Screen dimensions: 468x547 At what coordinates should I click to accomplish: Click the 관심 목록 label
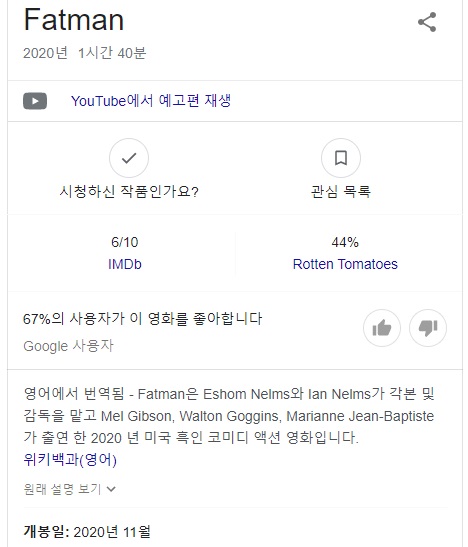[x=341, y=191]
